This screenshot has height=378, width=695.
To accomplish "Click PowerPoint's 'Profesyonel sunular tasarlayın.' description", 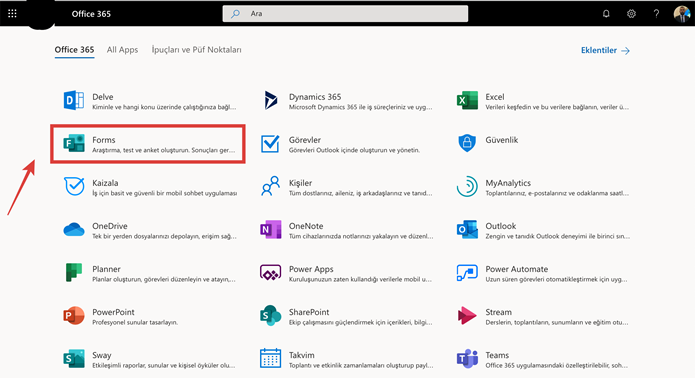I will pyautogui.click(x=135, y=323).
